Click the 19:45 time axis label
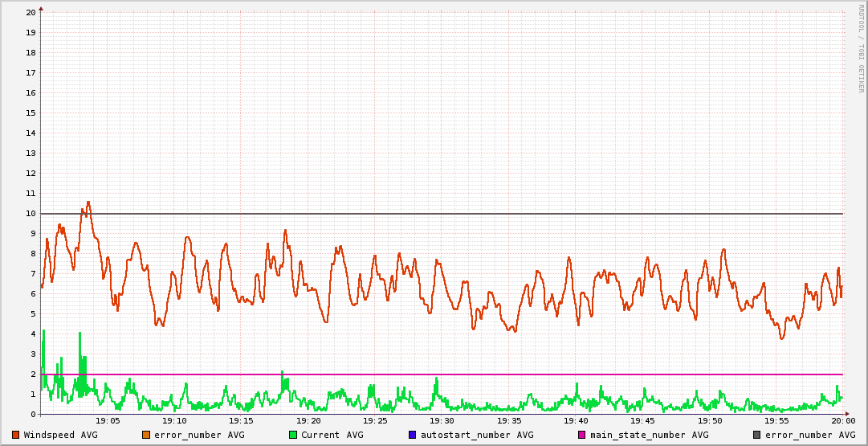Viewport: 868px width, 446px height. [x=642, y=420]
